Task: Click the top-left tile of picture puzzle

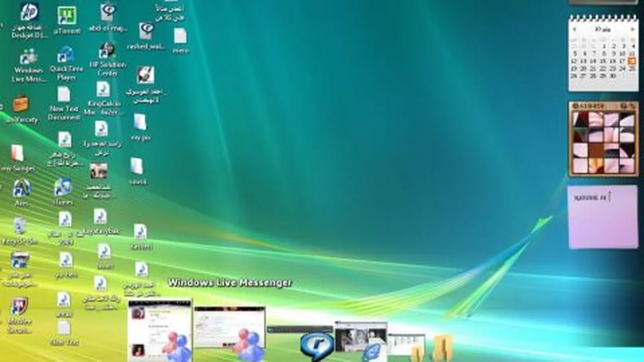Action: tap(581, 120)
